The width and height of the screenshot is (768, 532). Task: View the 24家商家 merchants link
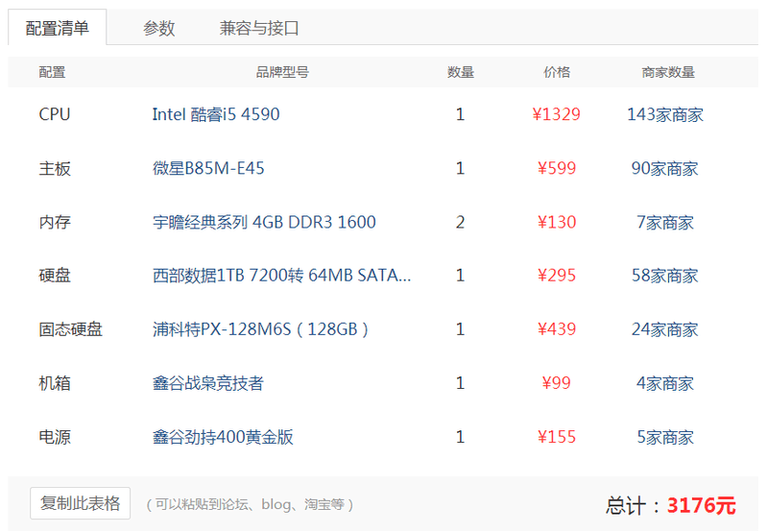(664, 329)
